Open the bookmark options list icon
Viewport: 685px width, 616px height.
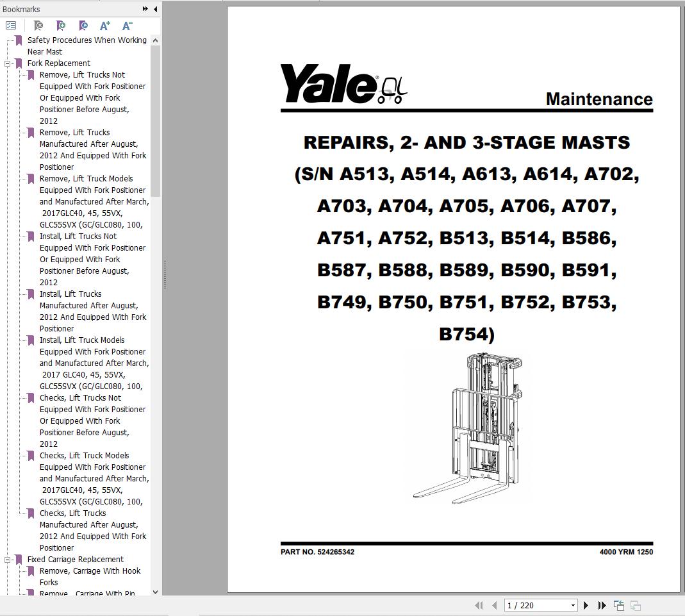click(x=10, y=26)
